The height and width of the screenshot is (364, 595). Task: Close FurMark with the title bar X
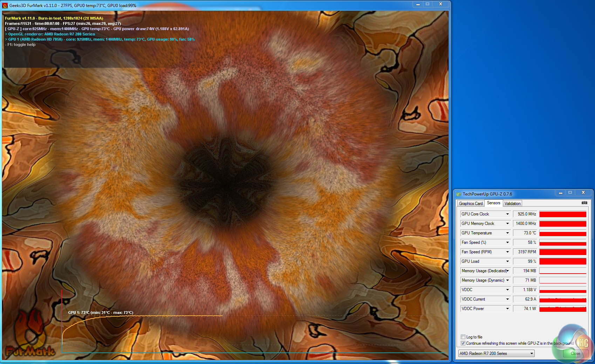(440, 4)
